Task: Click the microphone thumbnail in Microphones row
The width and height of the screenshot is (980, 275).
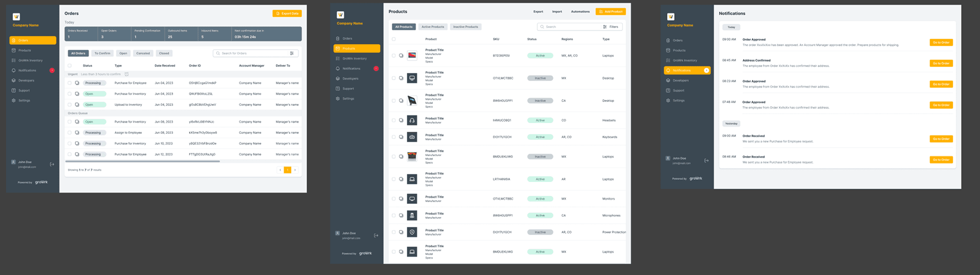Action: coord(412,215)
